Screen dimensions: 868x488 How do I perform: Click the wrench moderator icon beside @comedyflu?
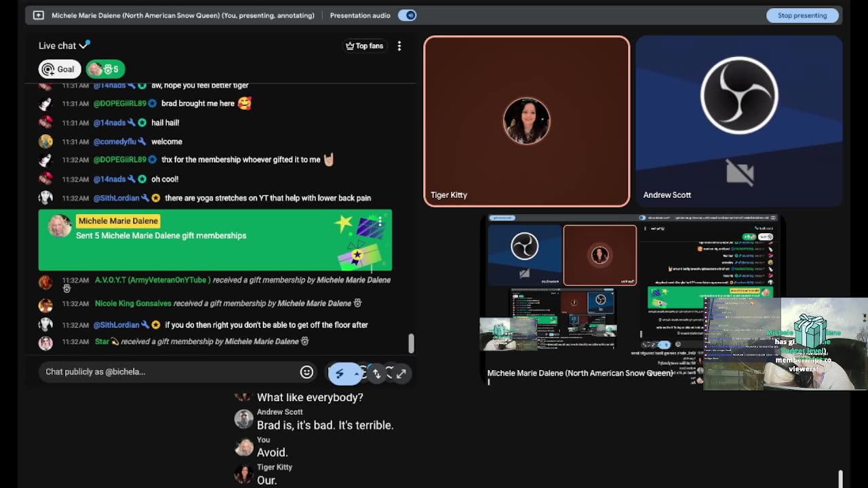coord(142,142)
